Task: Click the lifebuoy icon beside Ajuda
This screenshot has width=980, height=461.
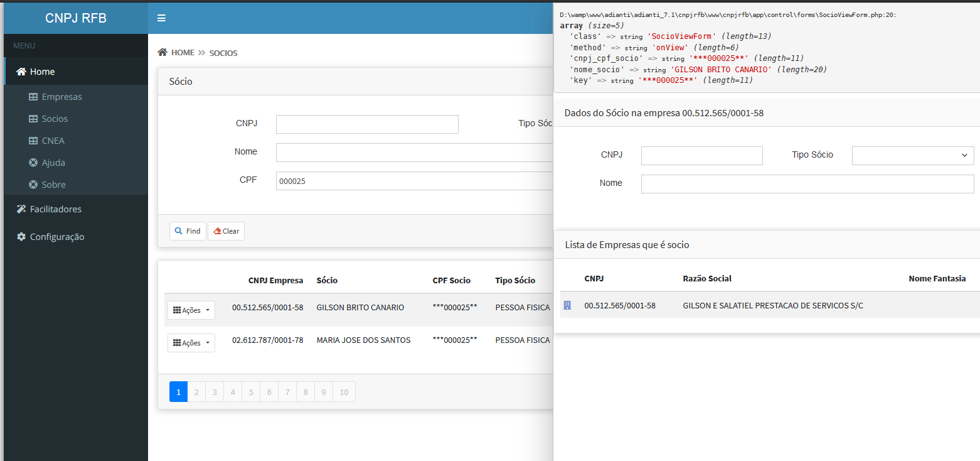Action: click(x=33, y=163)
